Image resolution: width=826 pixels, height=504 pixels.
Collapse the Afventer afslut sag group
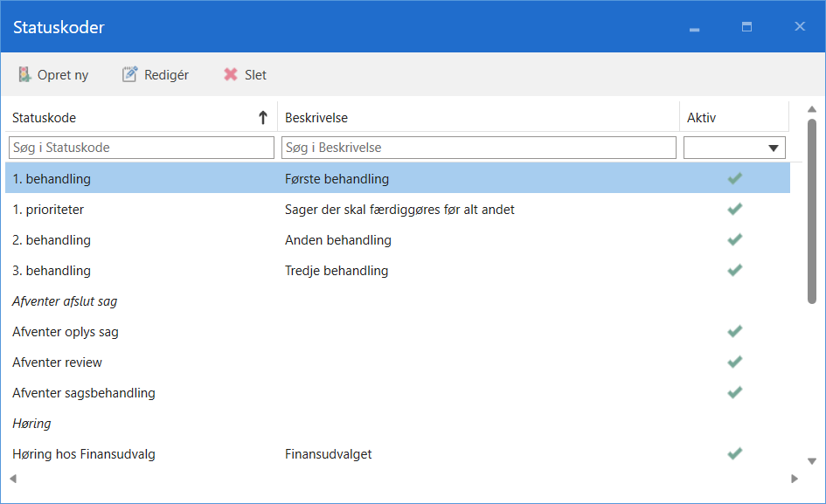pos(65,301)
